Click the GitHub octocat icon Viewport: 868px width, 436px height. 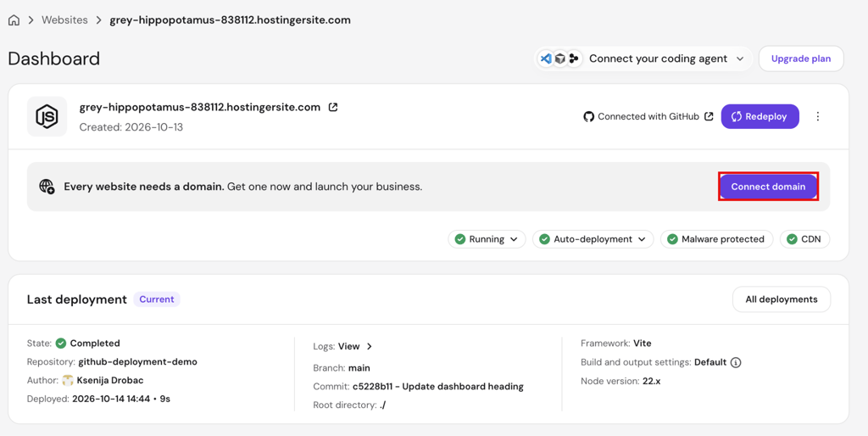pyautogui.click(x=589, y=116)
